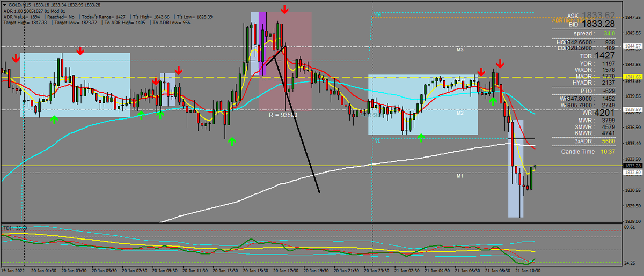Click the M2 pivot level label

(460, 114)
